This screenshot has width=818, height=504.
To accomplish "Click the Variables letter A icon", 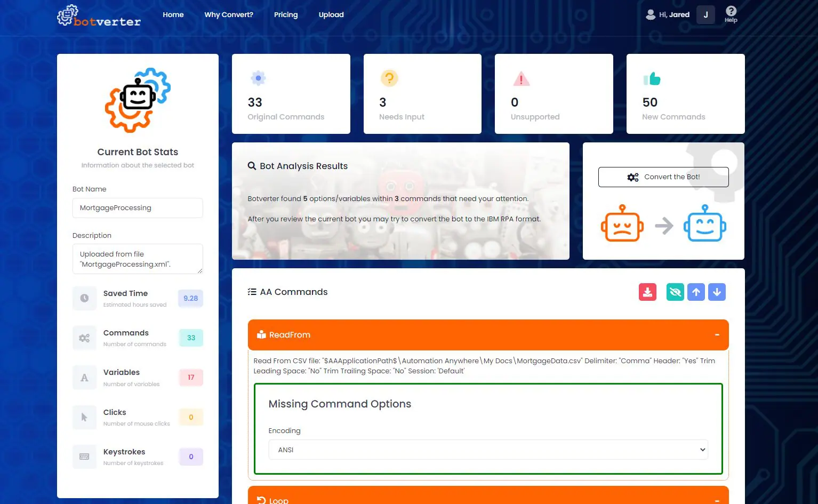I will tap(84, 378).
